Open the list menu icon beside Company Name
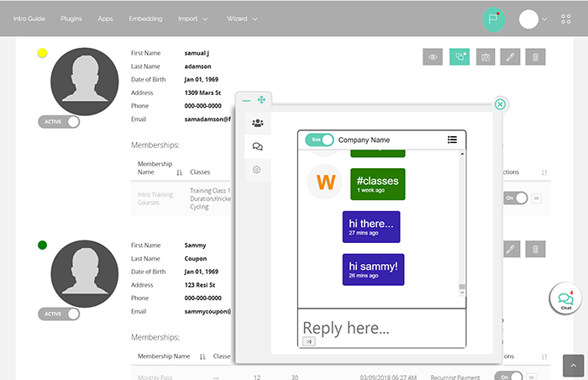The width and height of the screenshot is (588, 380). [452, 140]
